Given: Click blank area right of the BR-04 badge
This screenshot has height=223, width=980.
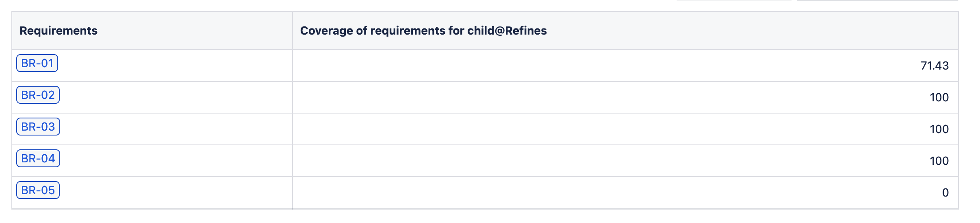Looking at the screenshot, I should coord(171,160).
